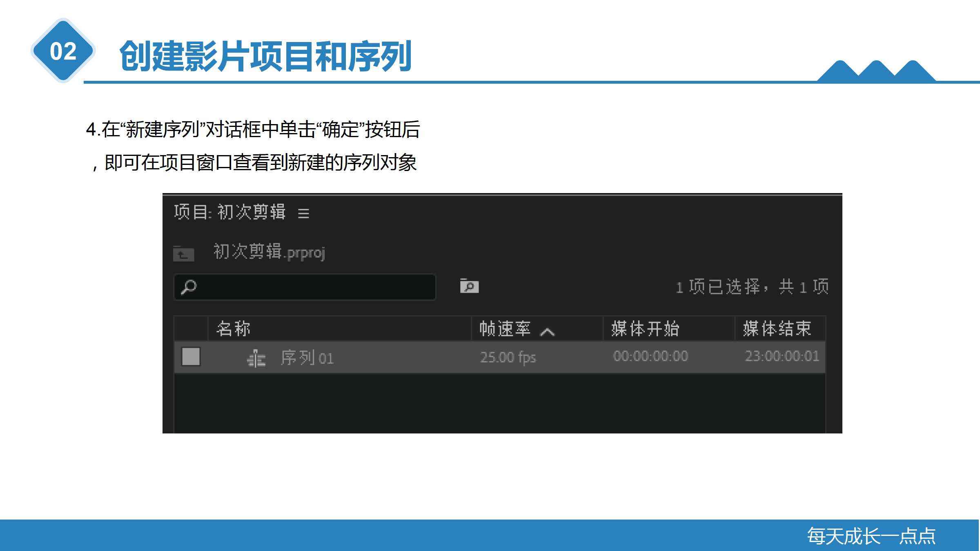Click the blank label column header cell

(191, 328)
